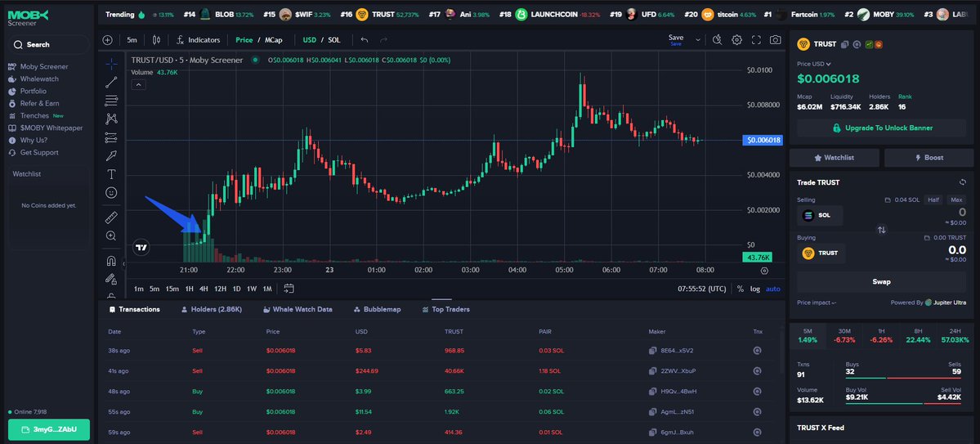This screenshot has height=444, width=980.
Task: Select the Text annotation tool
Action: pos(111,174)
